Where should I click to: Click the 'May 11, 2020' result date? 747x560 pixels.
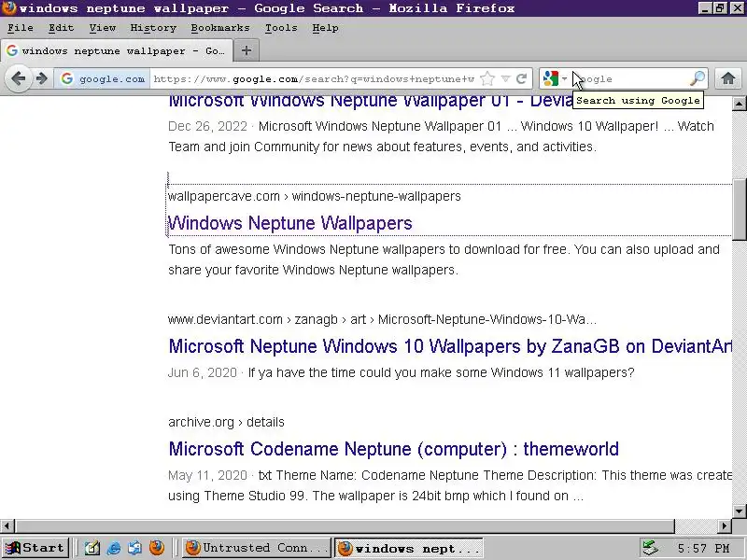click(207, 475)
